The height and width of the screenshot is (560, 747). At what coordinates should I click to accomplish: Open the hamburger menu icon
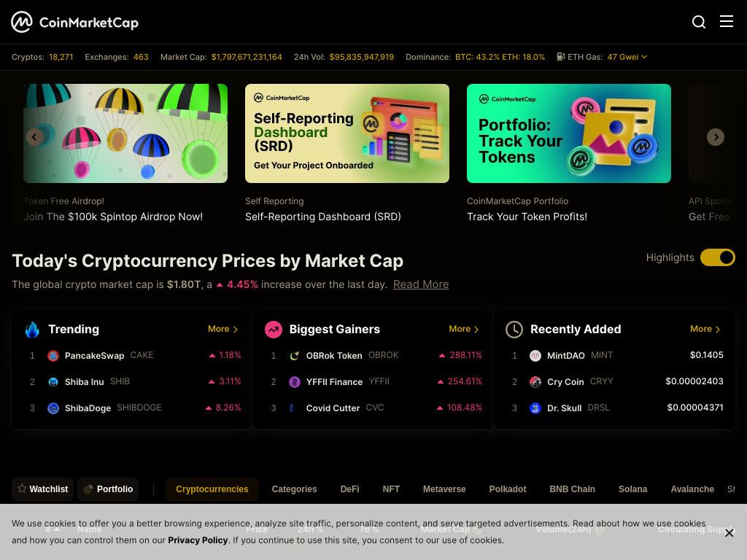726,21
